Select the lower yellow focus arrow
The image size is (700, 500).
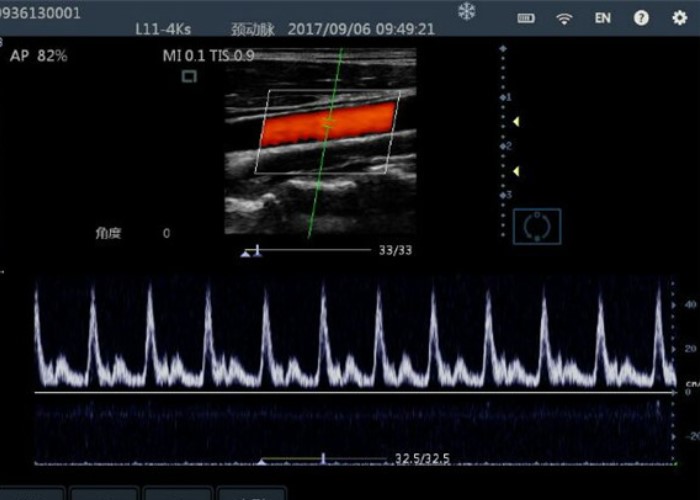[x=516, y=171]
